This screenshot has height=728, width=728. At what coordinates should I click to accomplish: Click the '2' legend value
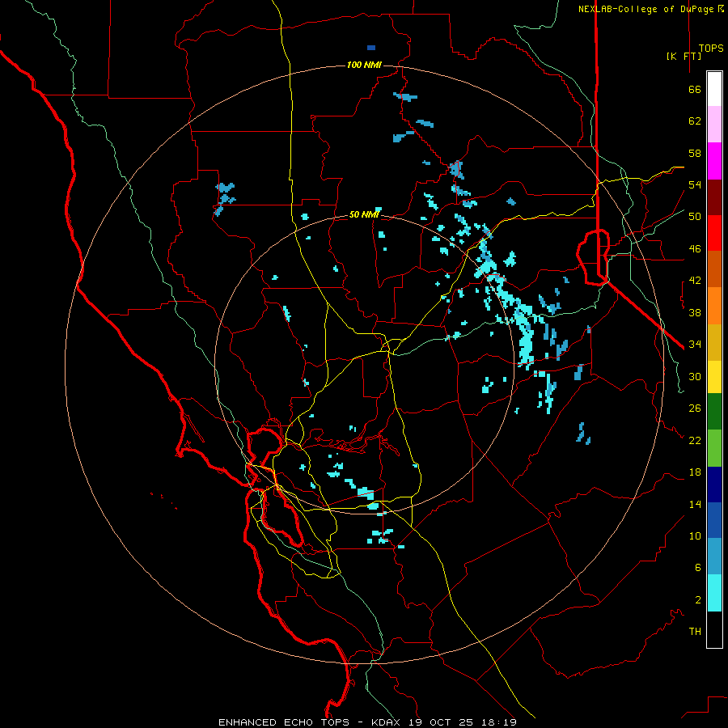pos(698,599)
